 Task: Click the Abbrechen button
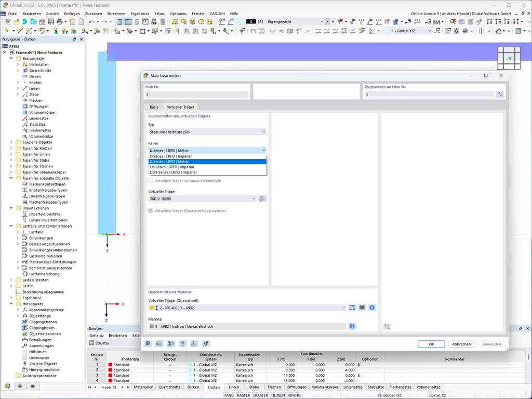[461, 344]
